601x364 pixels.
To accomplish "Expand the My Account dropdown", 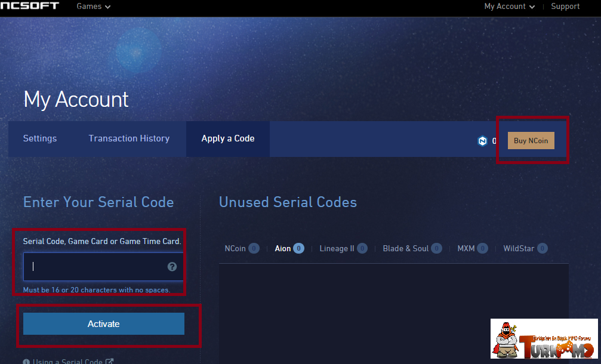I will [510, 7].
